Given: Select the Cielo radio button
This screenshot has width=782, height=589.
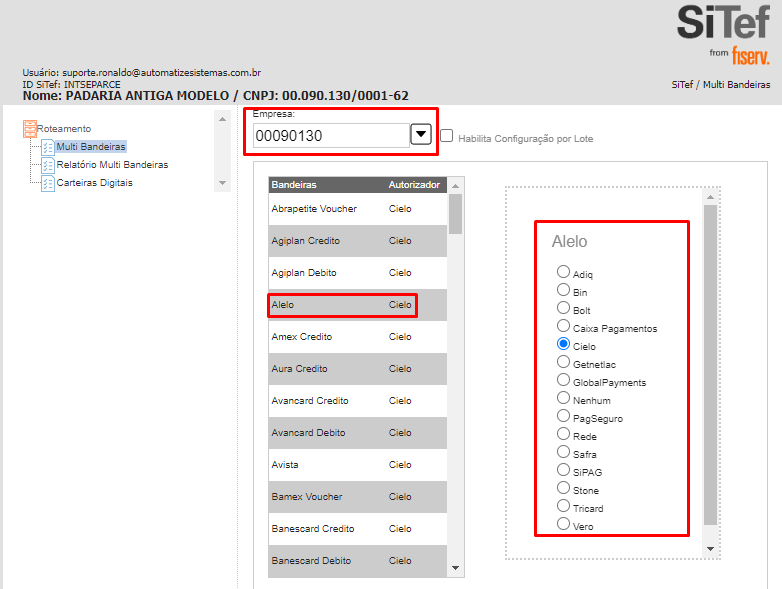Looking at the screenshot, I should 563,343.
